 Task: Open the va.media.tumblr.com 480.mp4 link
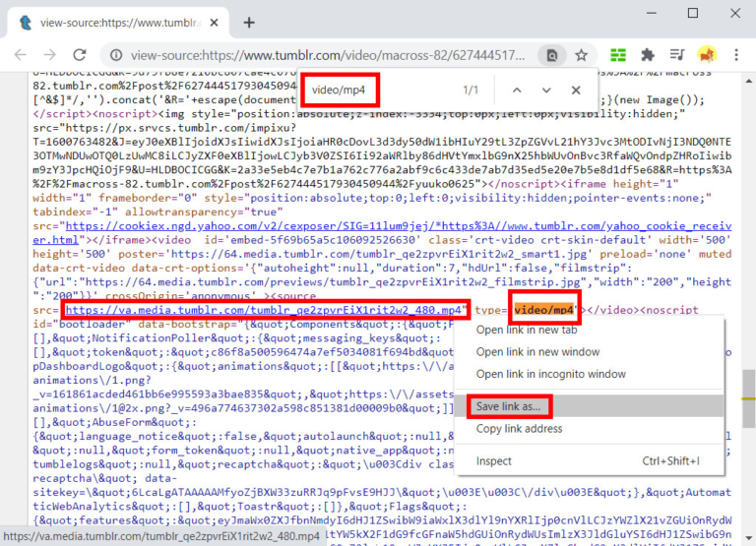tap(263, 310)
